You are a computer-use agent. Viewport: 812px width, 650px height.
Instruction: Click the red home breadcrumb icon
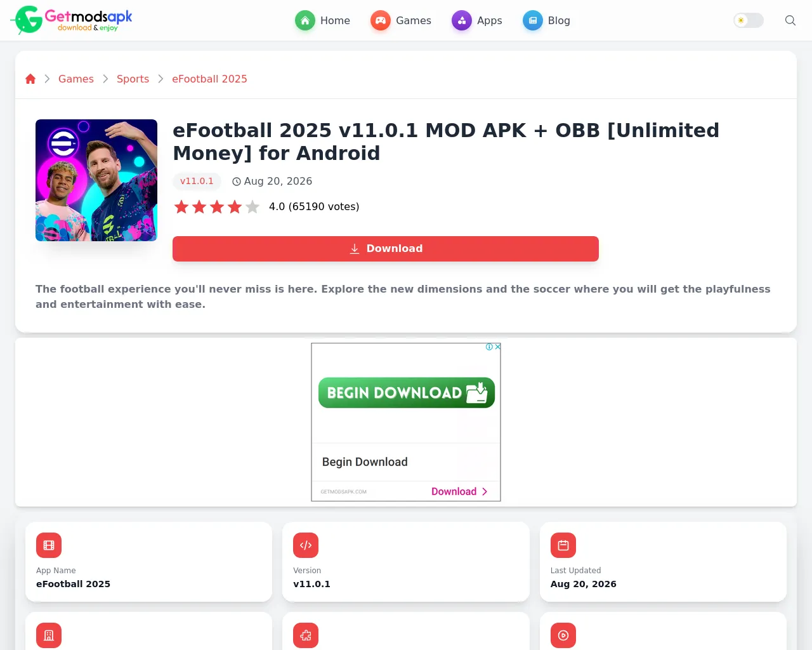[x=30, y=79]
